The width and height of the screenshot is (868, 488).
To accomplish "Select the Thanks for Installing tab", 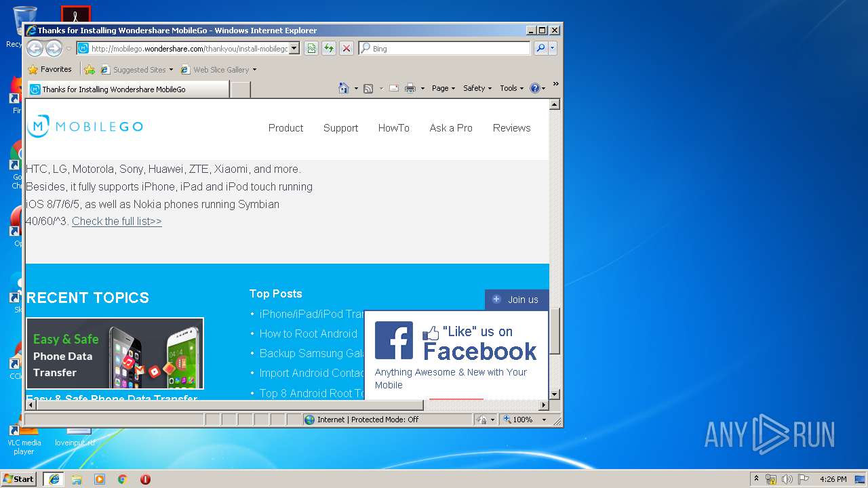I will coord(128,89).
